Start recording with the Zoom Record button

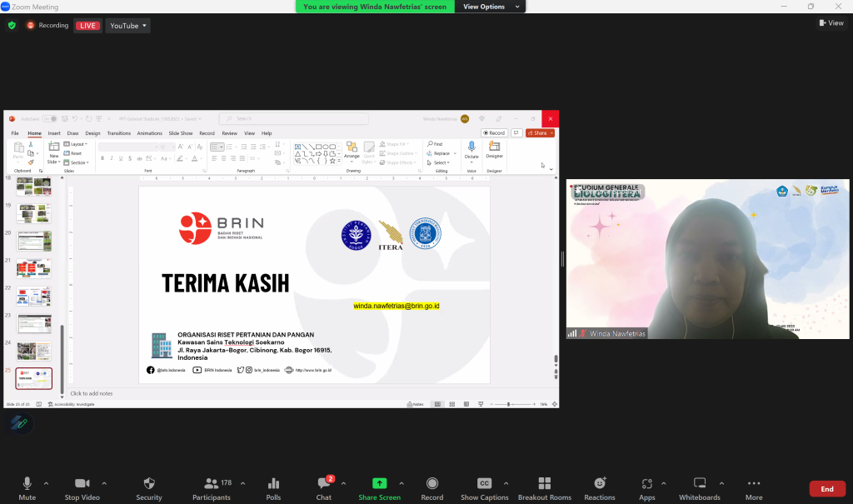pyautogui.click(x=432, y=488)
